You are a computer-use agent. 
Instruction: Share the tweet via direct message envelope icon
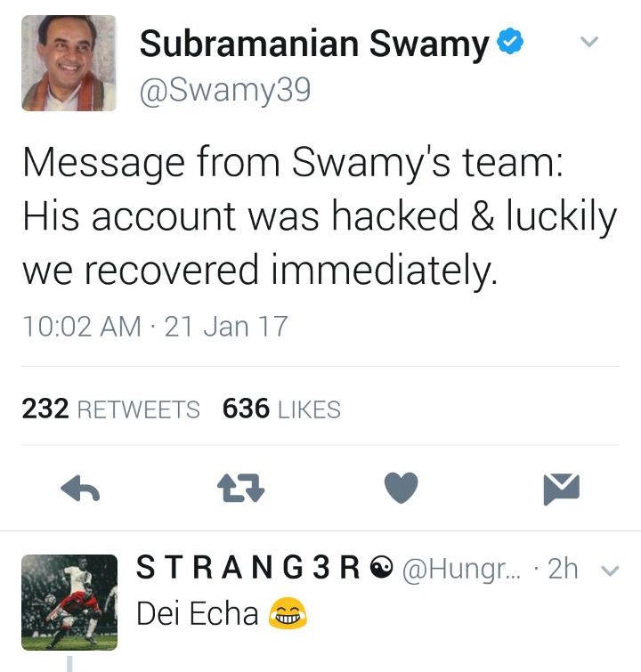point(561,489)
